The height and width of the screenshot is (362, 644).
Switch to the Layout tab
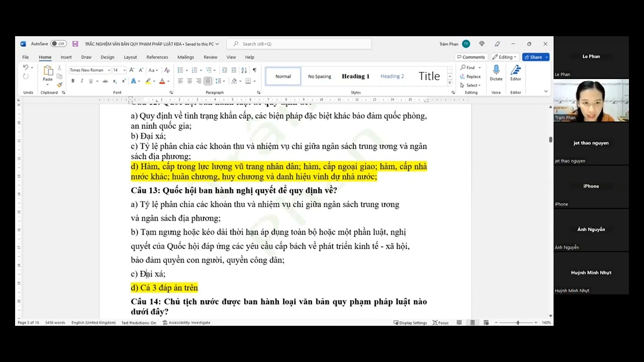tap(130, 57)
